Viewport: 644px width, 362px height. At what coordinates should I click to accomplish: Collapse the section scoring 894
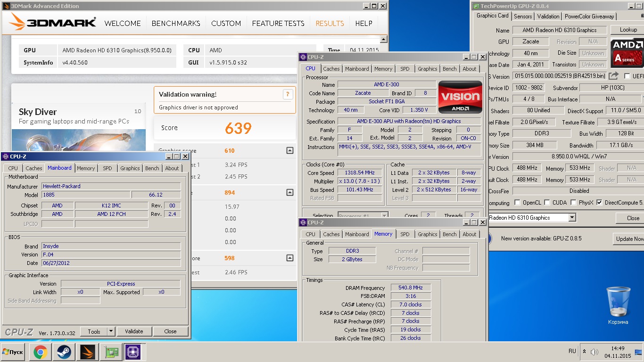(289, 192)
